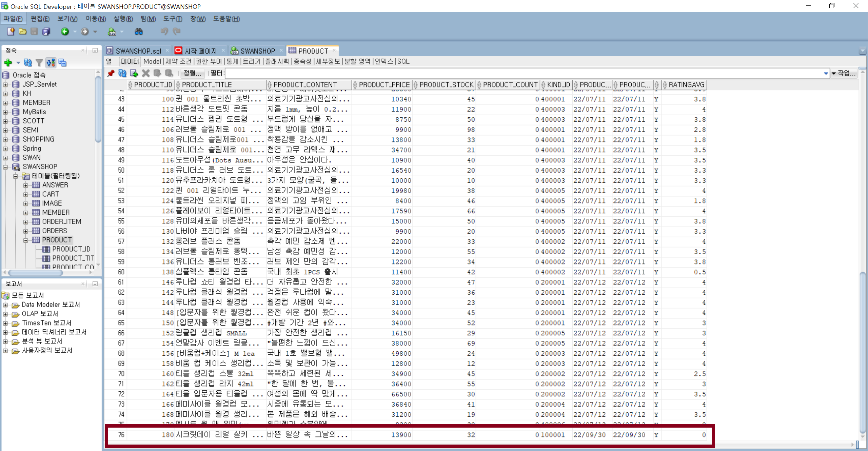Delete selected row with the X icon
Viewport: 868px width, 451px height.
coord(146,73)
